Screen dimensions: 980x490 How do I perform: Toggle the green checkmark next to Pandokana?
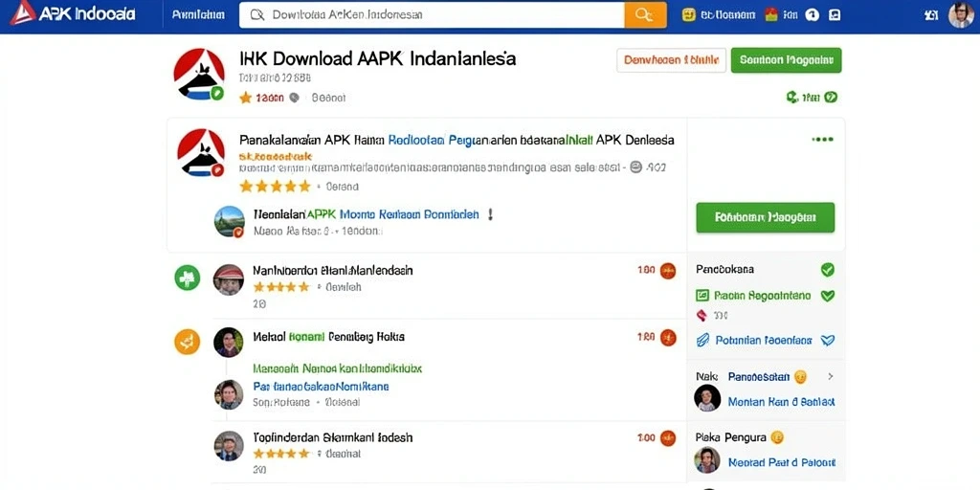click(828, 270)
